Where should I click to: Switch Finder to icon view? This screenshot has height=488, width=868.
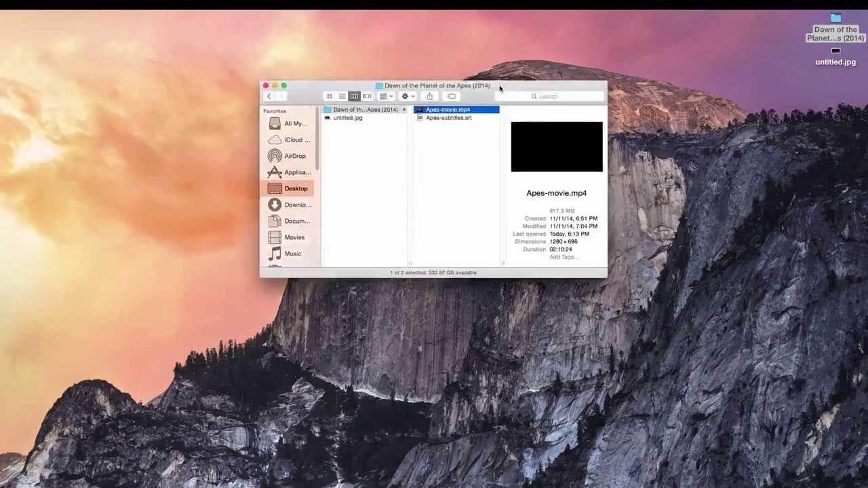(330, 96)
